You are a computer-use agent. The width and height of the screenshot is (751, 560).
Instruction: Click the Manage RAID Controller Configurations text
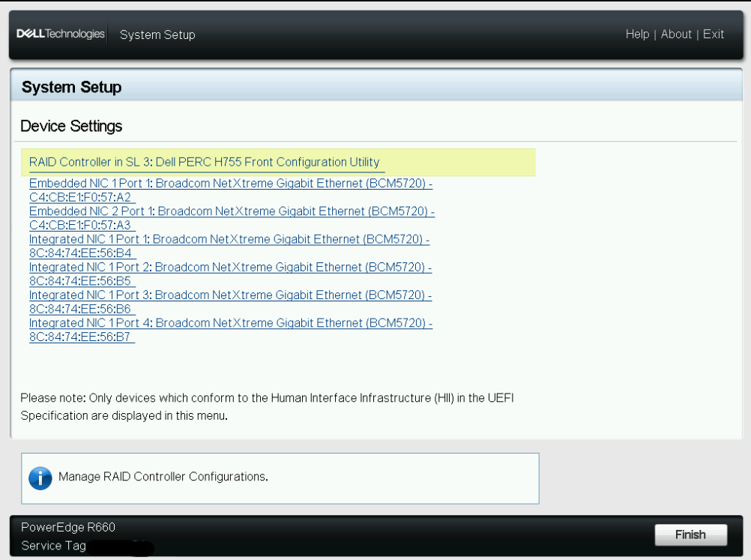point(163,477)
